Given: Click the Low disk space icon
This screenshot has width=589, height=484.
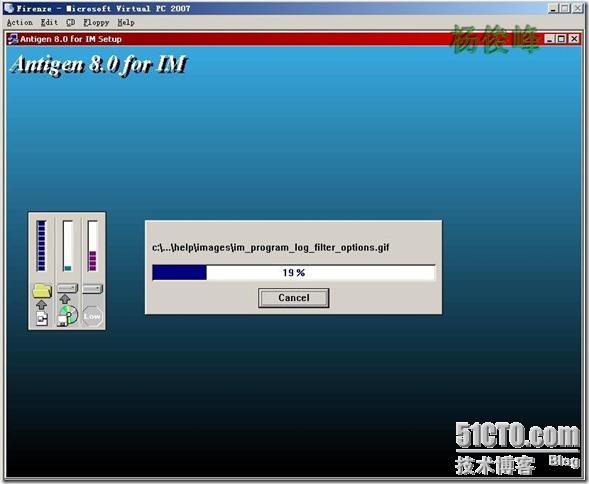Looking at the screenshot, I should (x=92, y=316).
